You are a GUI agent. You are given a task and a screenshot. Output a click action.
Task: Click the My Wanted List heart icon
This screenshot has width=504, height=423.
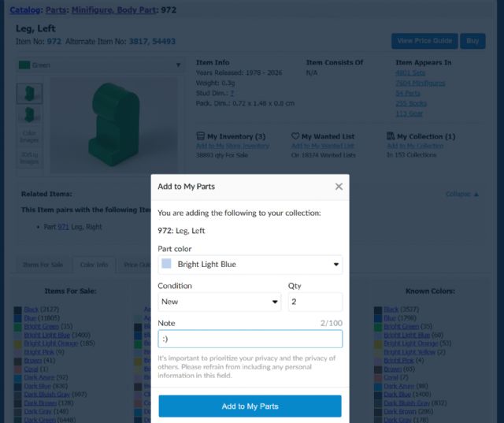pos(295,136)
